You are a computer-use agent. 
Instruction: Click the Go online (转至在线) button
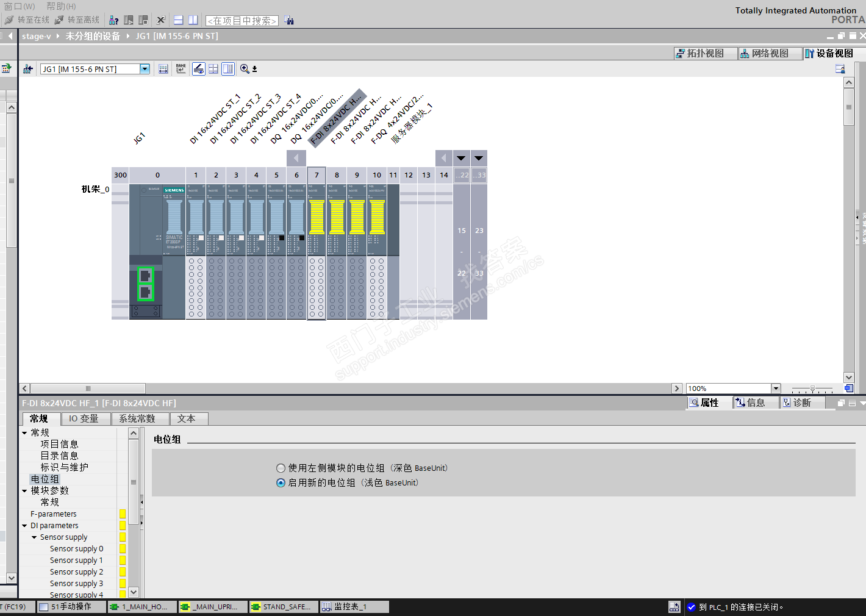coord(27,20)
